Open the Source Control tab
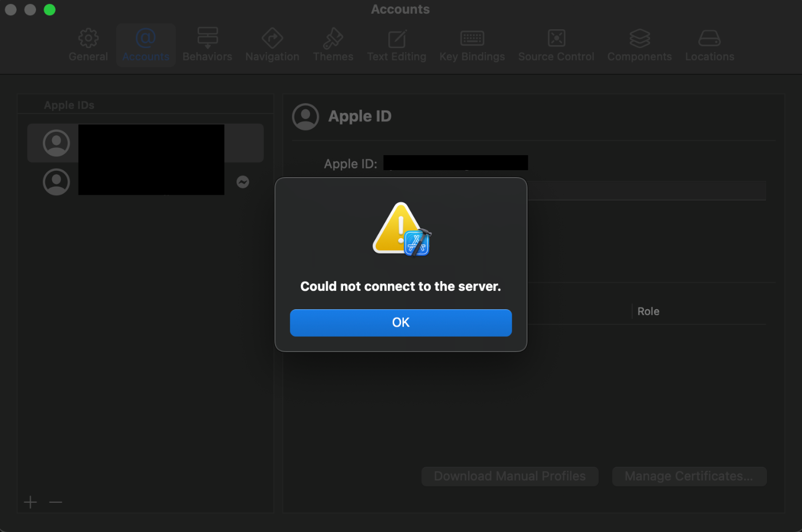This screenshot has width=802, height=532. [556, 45]
